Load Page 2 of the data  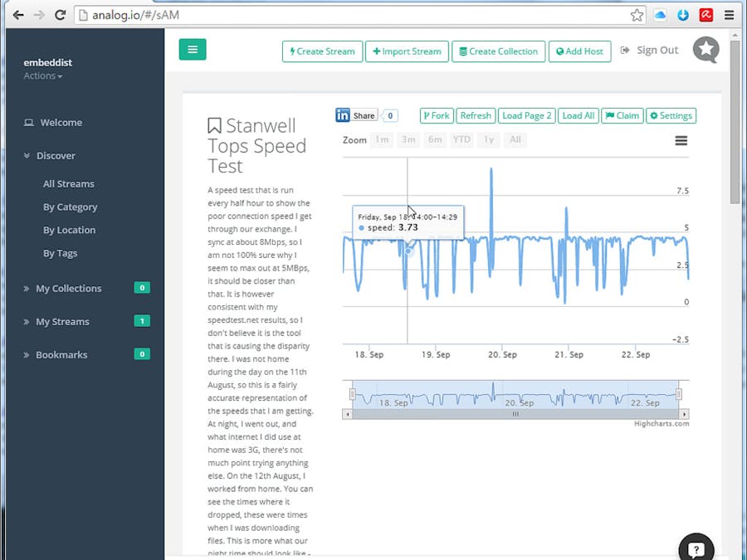click(x=526, y=115)
